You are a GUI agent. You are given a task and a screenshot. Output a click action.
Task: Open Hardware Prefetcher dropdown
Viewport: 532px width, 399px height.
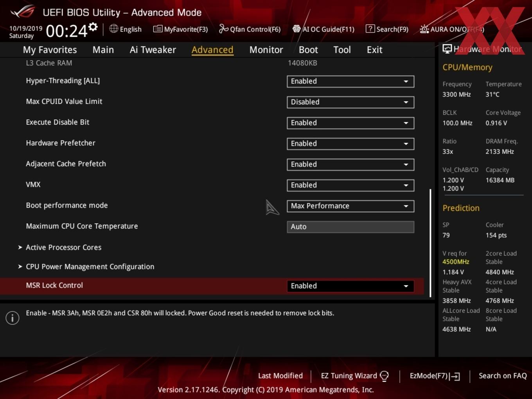350,144
